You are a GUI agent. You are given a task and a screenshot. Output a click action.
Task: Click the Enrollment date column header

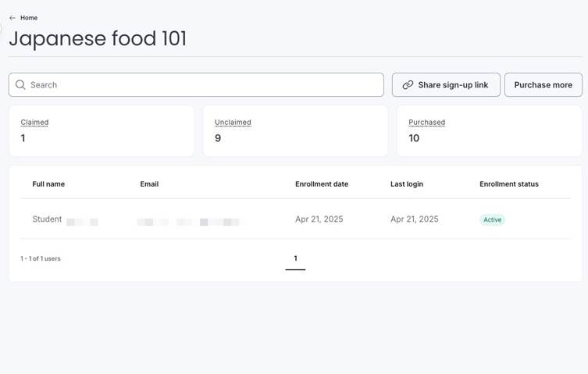322,184
